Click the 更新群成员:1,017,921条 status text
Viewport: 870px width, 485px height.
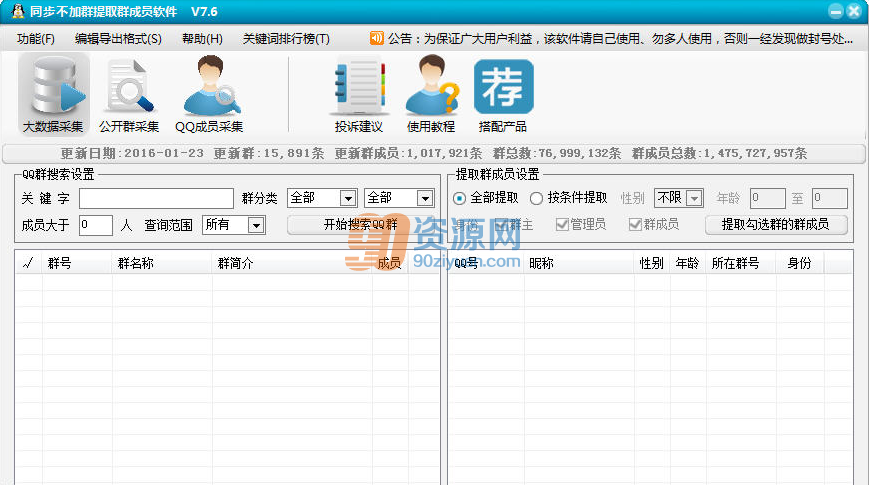(x=408, y=153)
